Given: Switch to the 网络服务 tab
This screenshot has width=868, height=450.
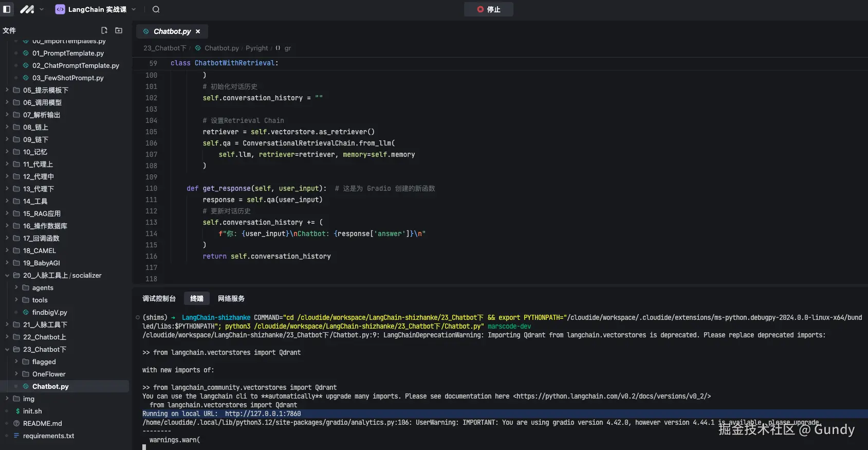Looking at the screenshot, I should tap(231, 298).
